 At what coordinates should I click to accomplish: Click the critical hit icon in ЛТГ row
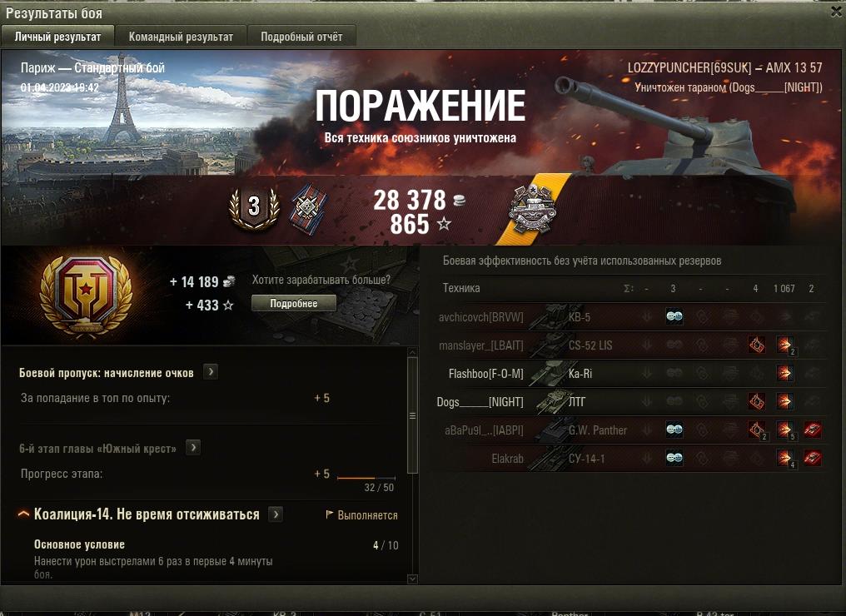click(x=756, y=401)
